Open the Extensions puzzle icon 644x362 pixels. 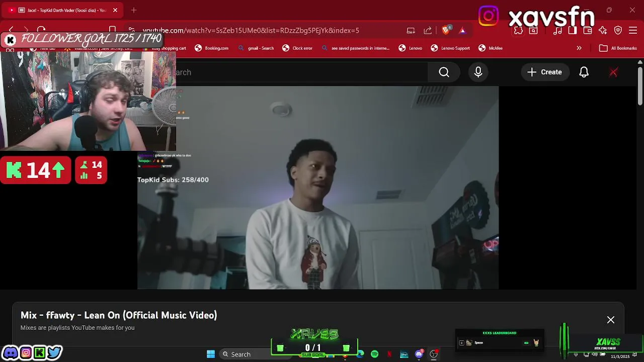tap(518, 31)
